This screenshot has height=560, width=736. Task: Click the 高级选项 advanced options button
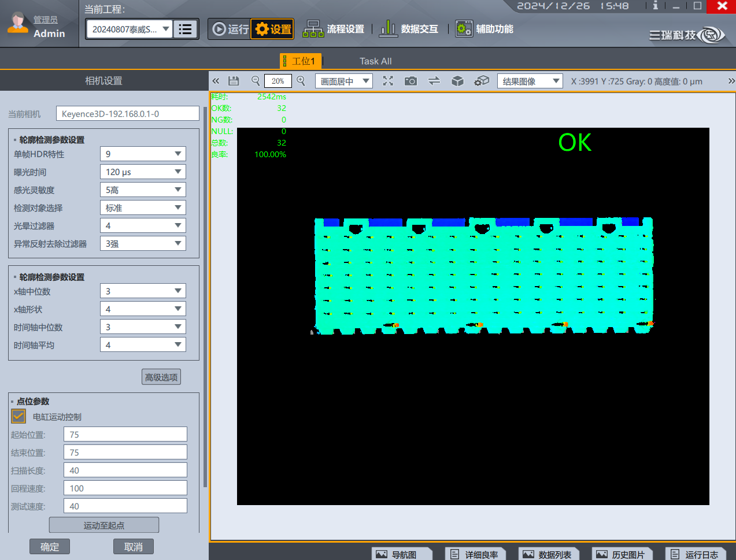click(161, 377)
